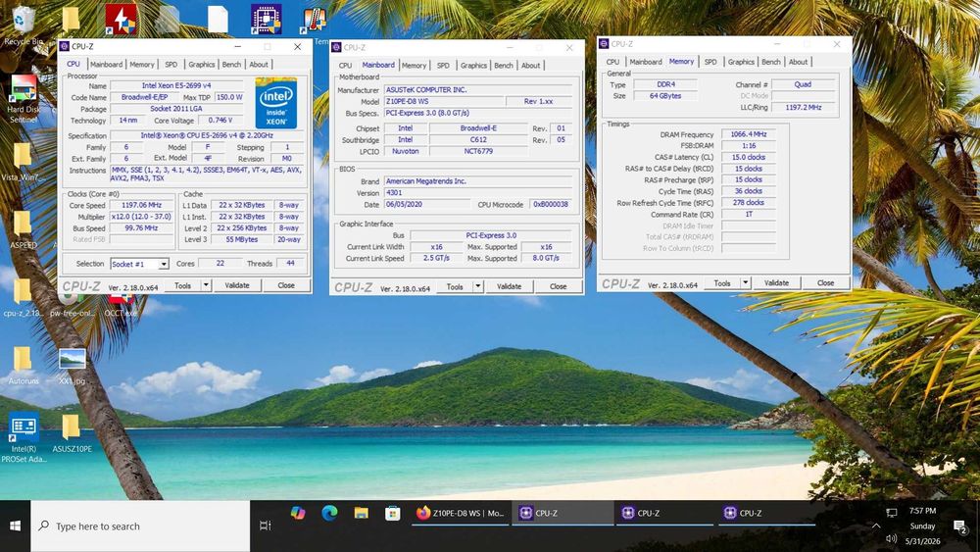Viewport: 980px width, 552px height.
Task: Click the Intel Xeon logo in CPU-Z
Action: [276, 103]
